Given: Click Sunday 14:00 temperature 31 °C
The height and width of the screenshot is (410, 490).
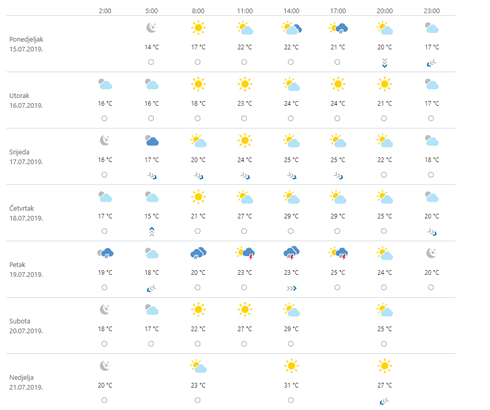Looking at the screenshot, I should [291, 385].
